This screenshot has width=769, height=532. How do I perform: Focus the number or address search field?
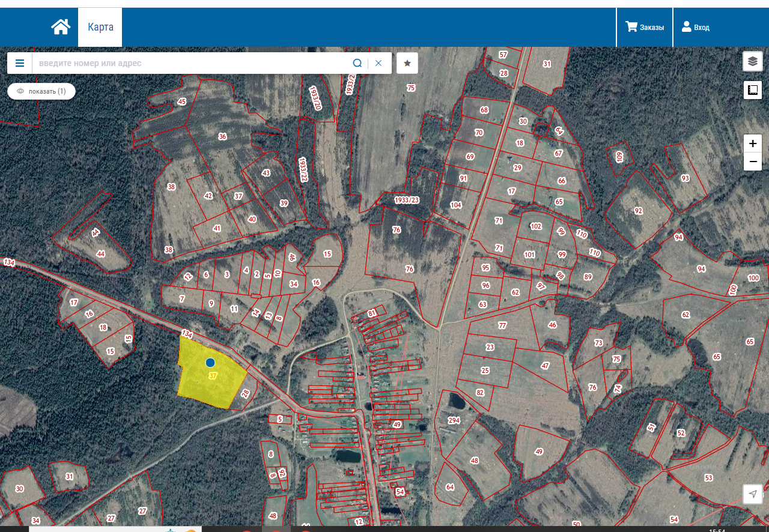[x=190, y=63]
